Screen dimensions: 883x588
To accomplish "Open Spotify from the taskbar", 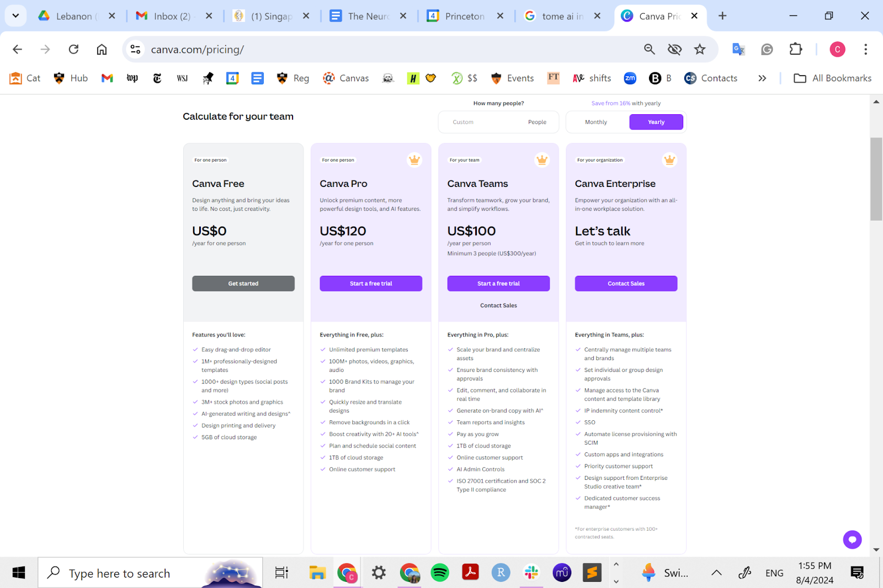I will 440,573.
